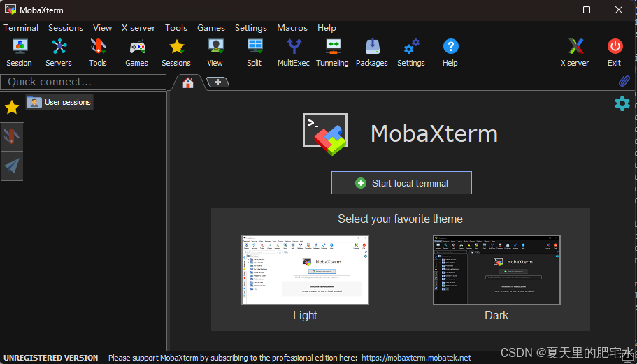Open the View menu in menu bar
This screenshot has height=364, width=637.
point(102,27)
